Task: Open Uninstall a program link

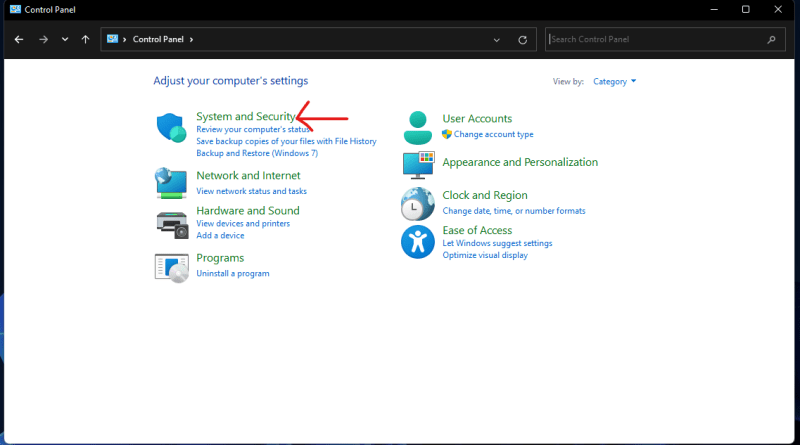Action: (x=233, y=274)
